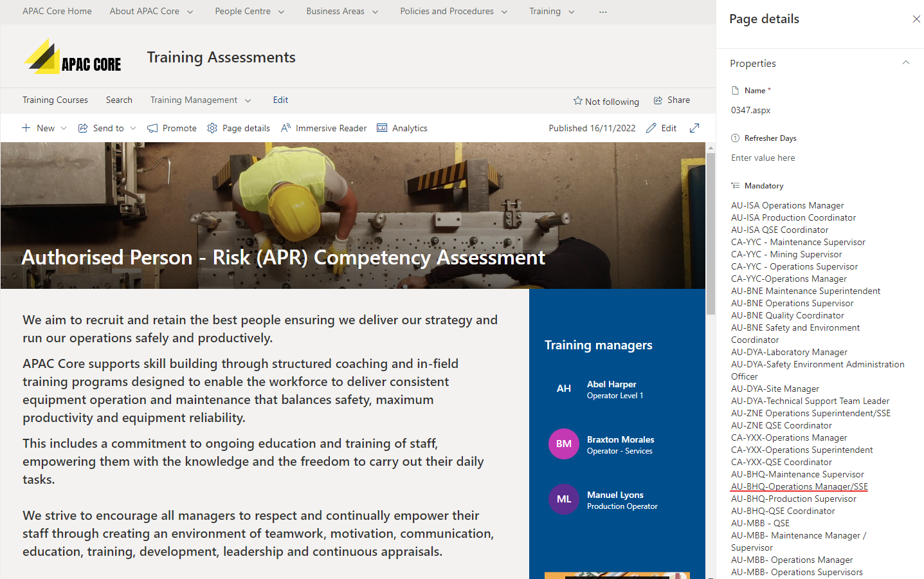Click AU-BNE Quality Coordinator entry
Image resolution: width=924 pixels, height=579 pixels.
788,315
